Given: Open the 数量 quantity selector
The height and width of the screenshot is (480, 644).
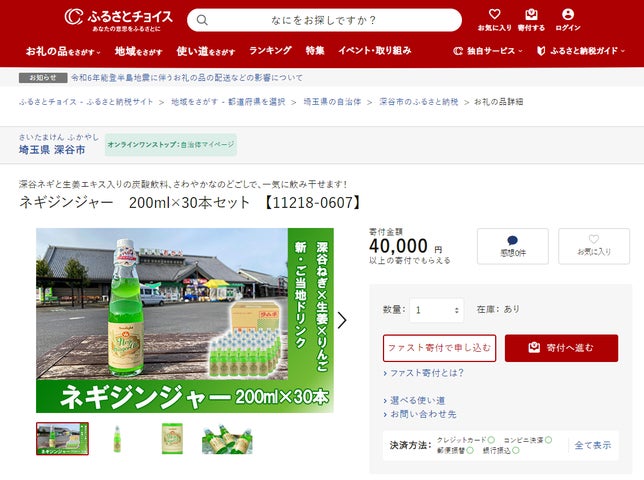Looking at the screenshot, I should pos(437,310).
